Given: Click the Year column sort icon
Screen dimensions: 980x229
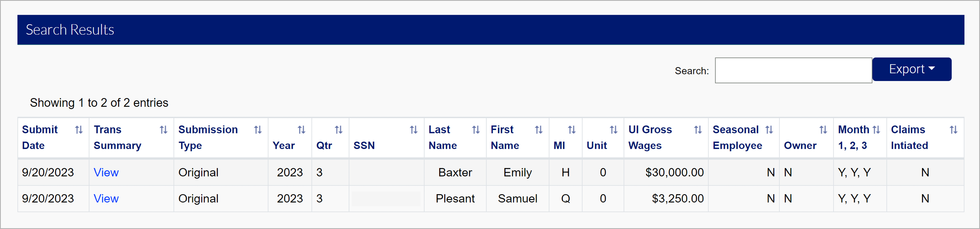Looking at the screenshot, I should (301, 130).
